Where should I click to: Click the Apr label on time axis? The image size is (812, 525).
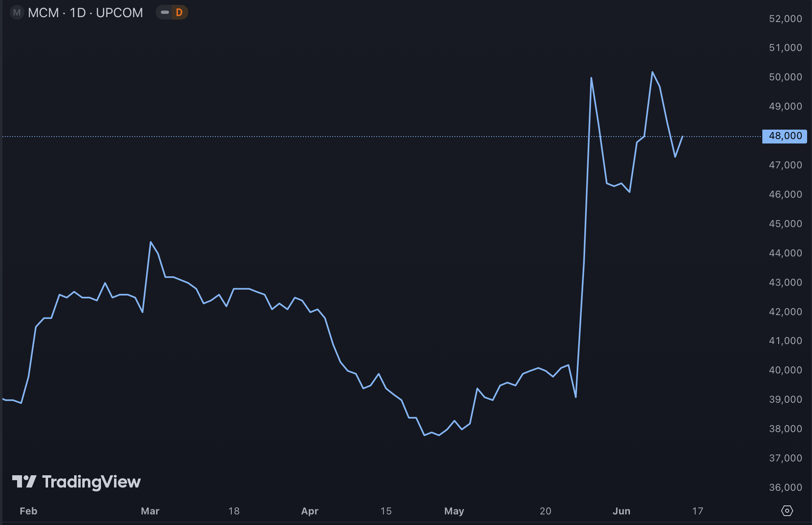(310, 511)
